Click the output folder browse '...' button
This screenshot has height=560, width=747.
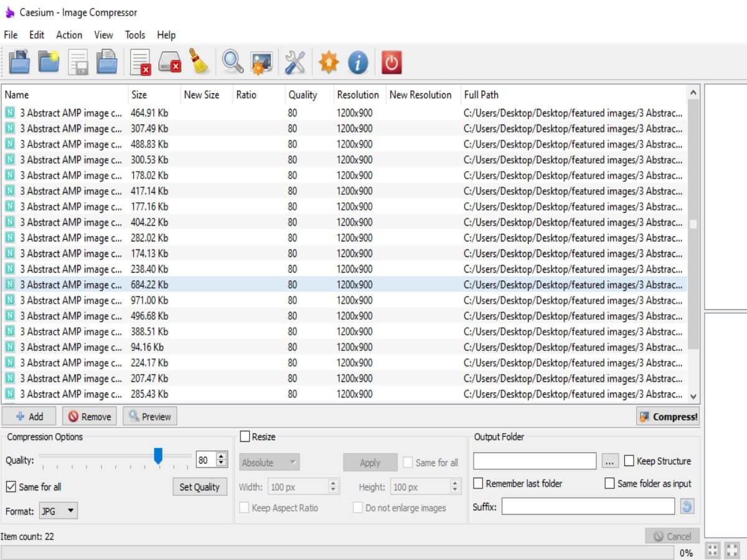[x=610, y=461]
